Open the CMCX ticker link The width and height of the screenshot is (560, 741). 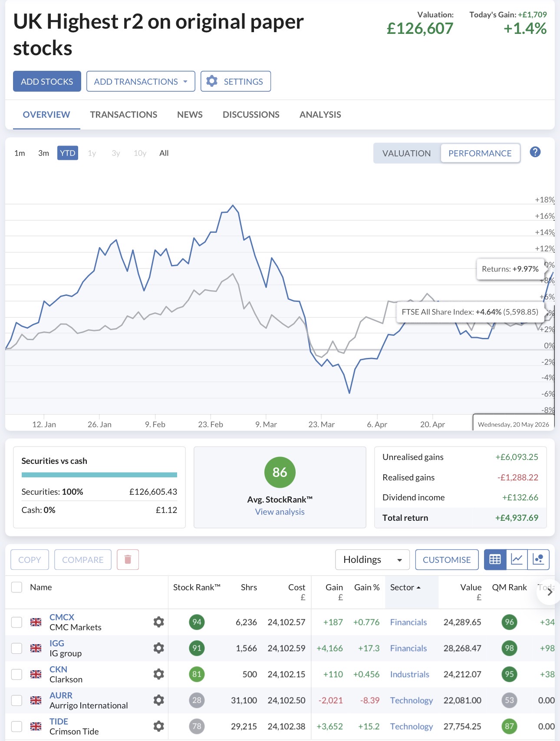point(62,617)
